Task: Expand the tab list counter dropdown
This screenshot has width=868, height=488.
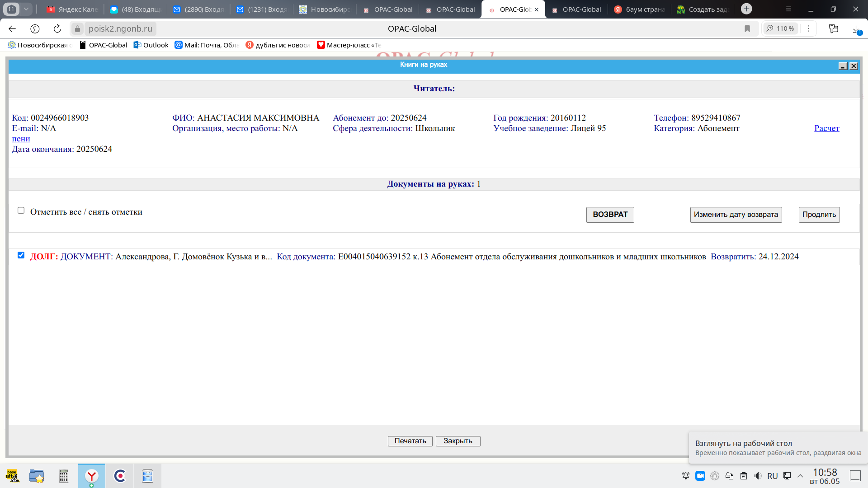Action: pos(26,9)
